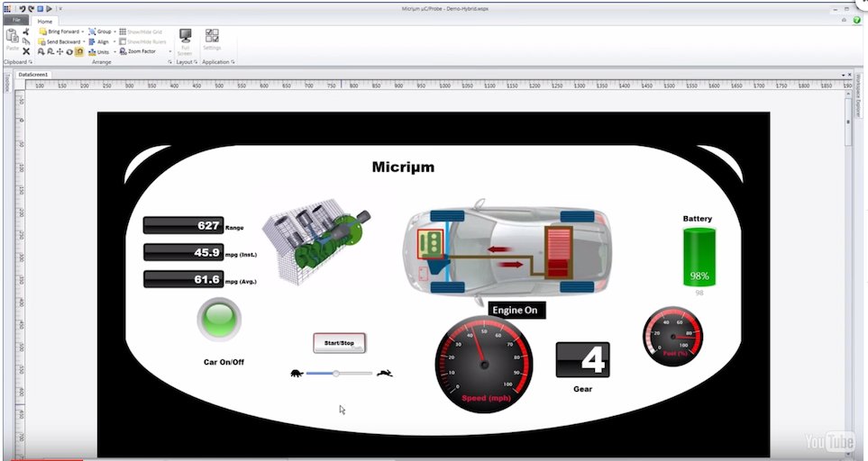Click the turtle slow icon
The image size is (868, 461).
pyautogui.click(x=297, y=373)
